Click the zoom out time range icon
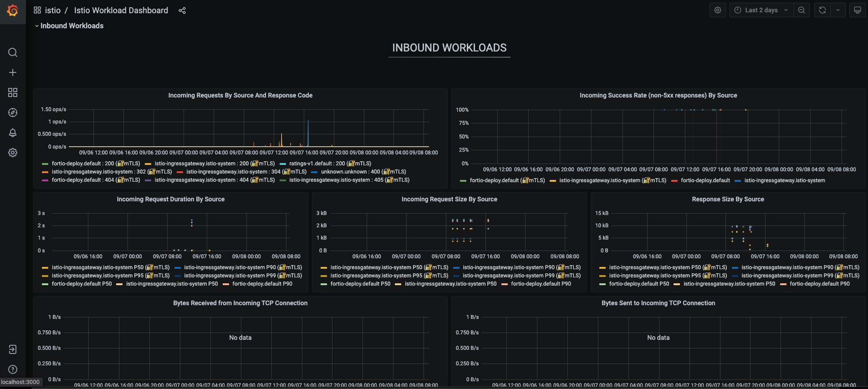The image size is (868, 389). (x=801, y=10)
